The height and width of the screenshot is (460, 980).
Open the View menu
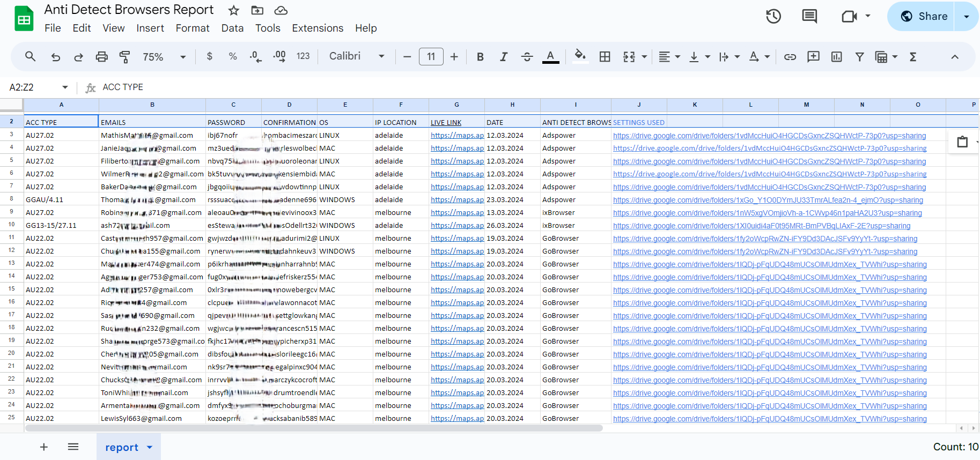(x=114, y=28)
